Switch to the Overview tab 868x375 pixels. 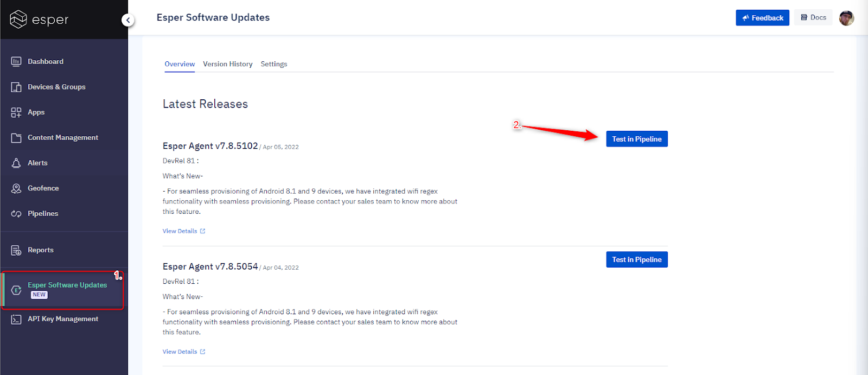pos(180,64)
